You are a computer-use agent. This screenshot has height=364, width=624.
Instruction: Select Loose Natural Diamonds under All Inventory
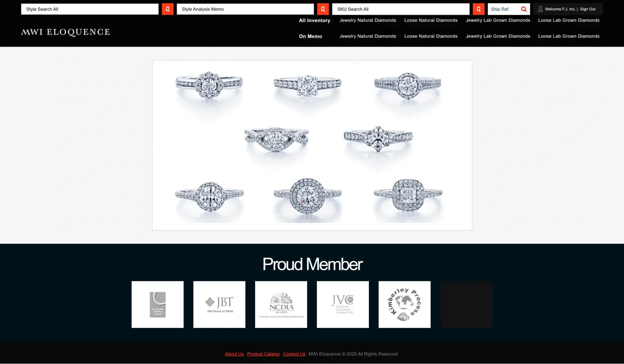click(431, 20)
